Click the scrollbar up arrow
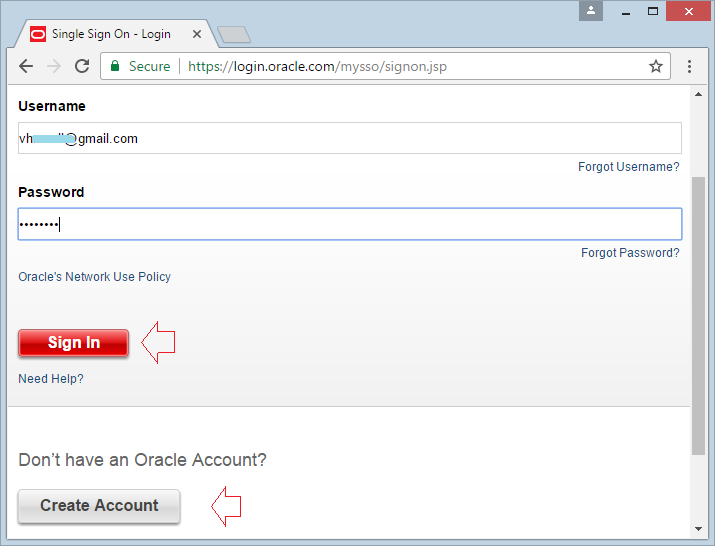Screen dimensions: 715x546 698,94
